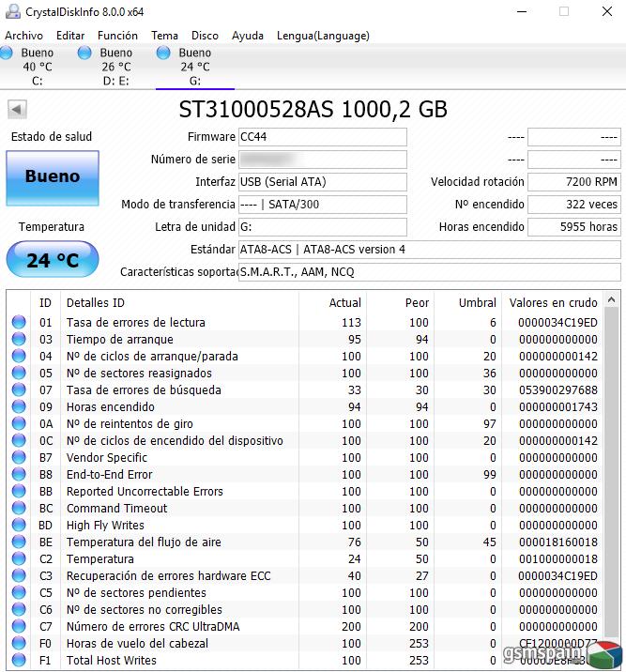Viewport: 626px width, 672px height.
Task: Click the Nº encendido 322 veces field
Action: tap(574, 205)
